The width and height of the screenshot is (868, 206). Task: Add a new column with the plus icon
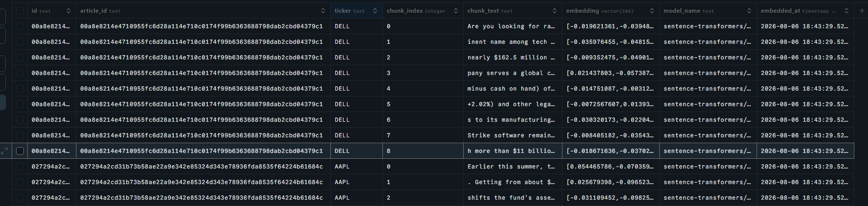(x=862, y=11)
